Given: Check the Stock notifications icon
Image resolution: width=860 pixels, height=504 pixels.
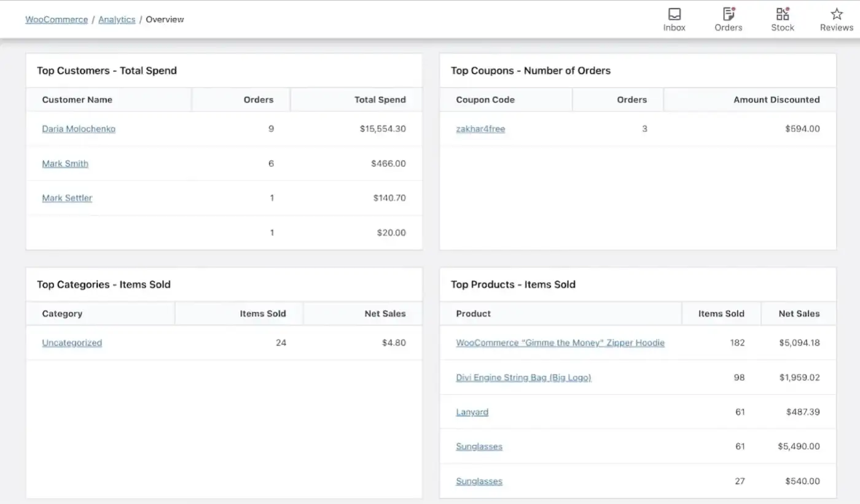Looking at the screenshot, I should tap(782, 18).
